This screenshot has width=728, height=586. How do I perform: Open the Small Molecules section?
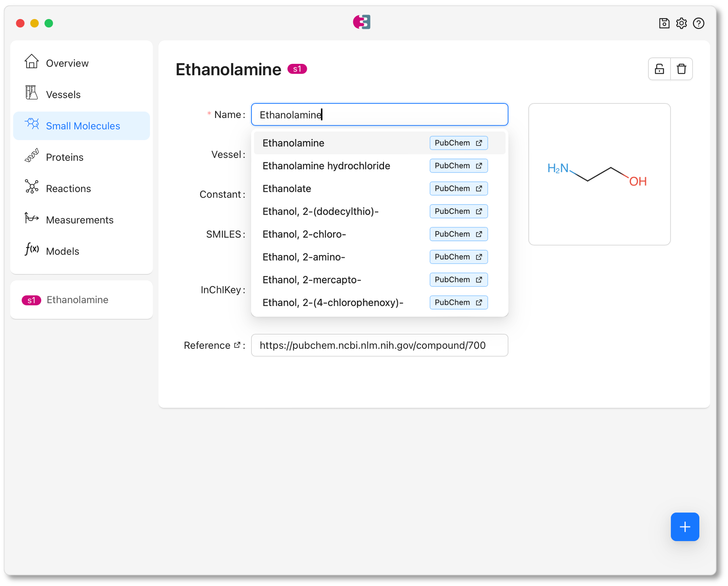point(82,126)
